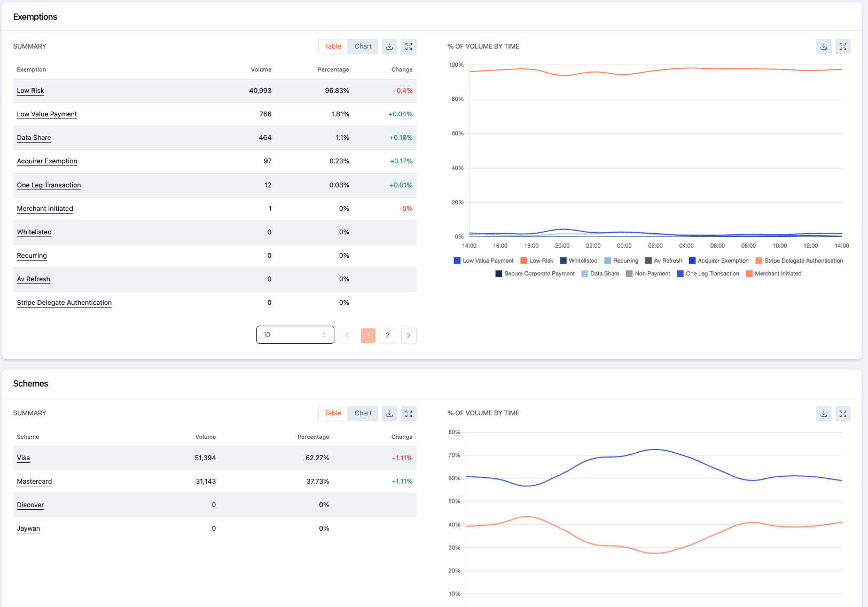Viewport: 868px width, 607px height.
Task: Toggle Low Value Payment legend entry
Action: 483,261
